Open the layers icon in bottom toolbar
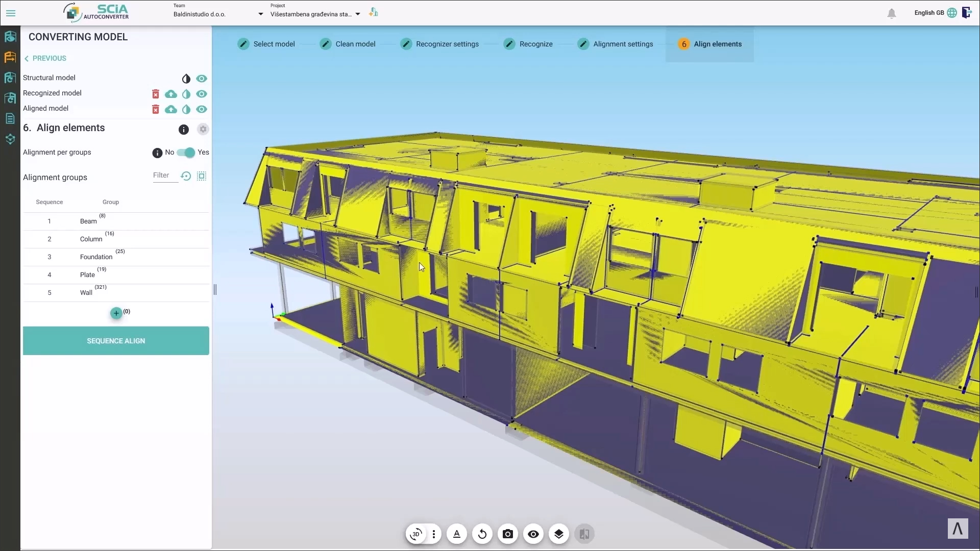The width and height of the screenshot is (980, 551). (558, 534)
